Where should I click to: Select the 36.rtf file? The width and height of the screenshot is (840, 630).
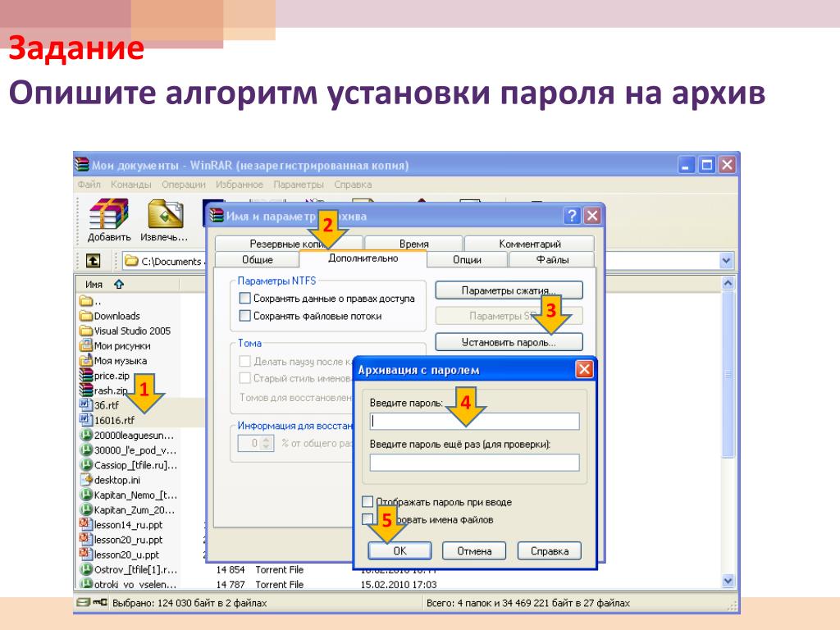(x=99, y=405)
